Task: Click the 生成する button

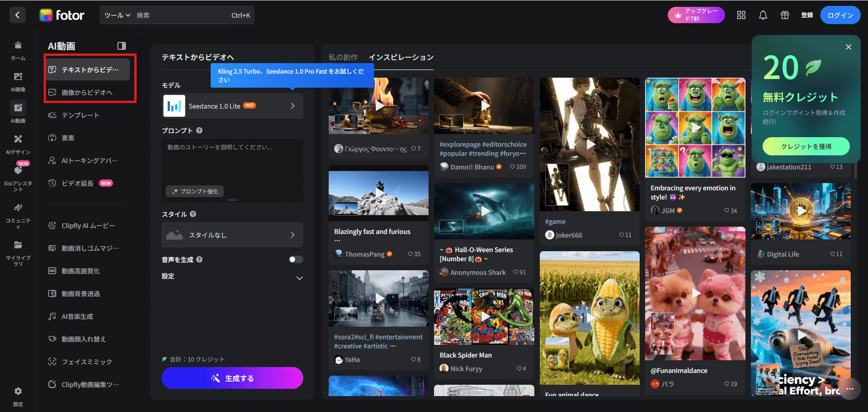Action: pyautogui.click(x=232, y=378)
